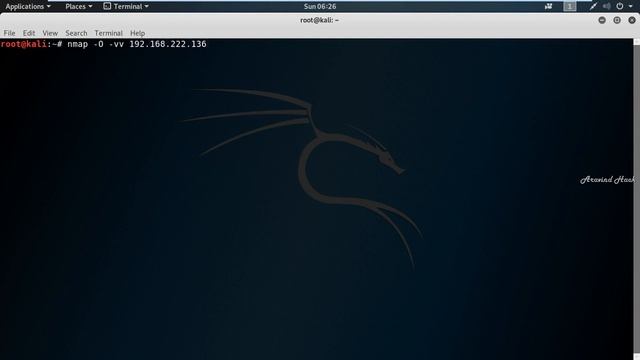640x360 pixels.
Task: Close the root@kali terminal window
Action: [632, 20]
